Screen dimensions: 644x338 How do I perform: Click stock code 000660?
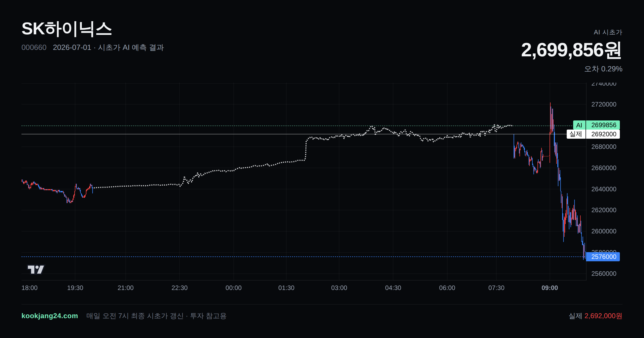[x=34, y=47]
